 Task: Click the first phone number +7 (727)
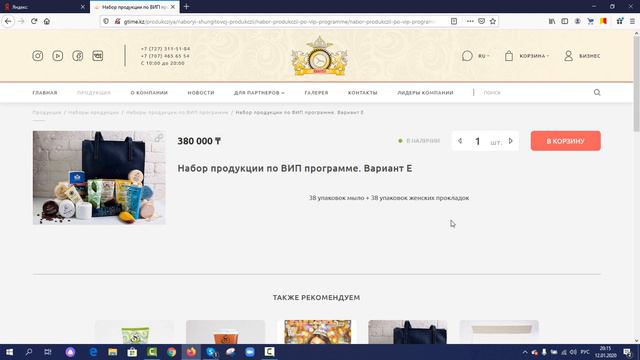165,49
